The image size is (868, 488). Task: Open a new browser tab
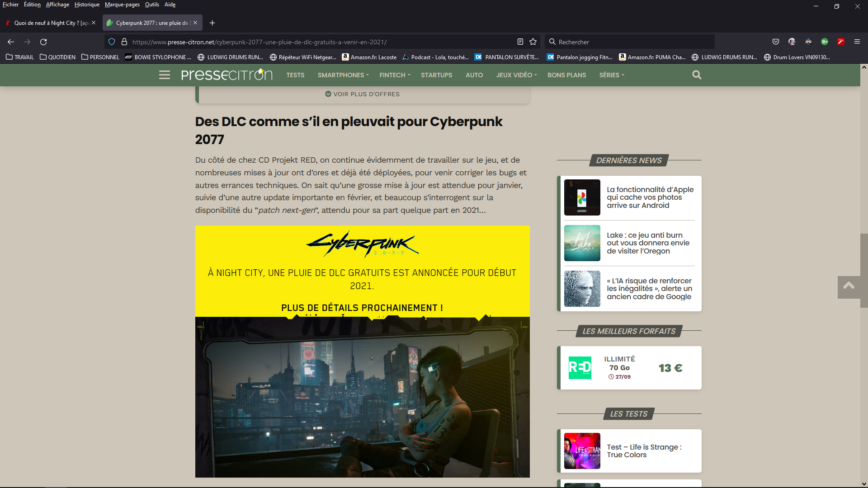[x=212, y=23]
